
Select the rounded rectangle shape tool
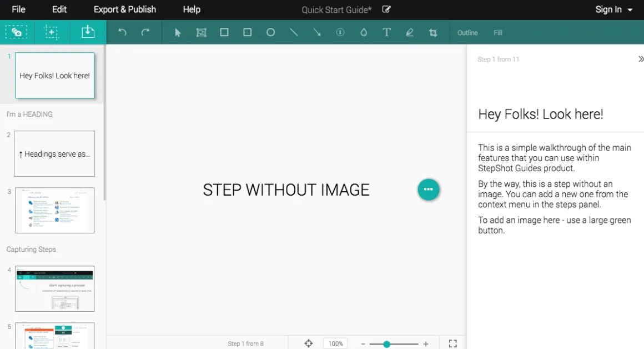point(247,32)
